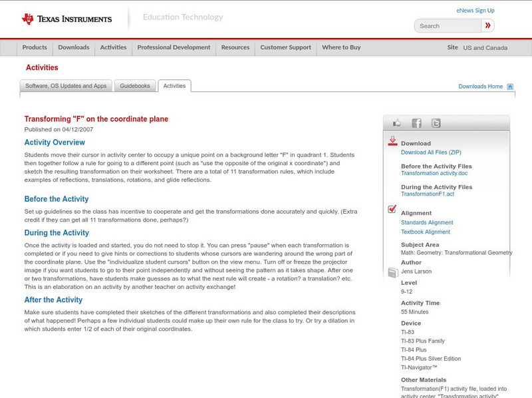
Task: Click the Before the Activity Files label
Action: 436,166
